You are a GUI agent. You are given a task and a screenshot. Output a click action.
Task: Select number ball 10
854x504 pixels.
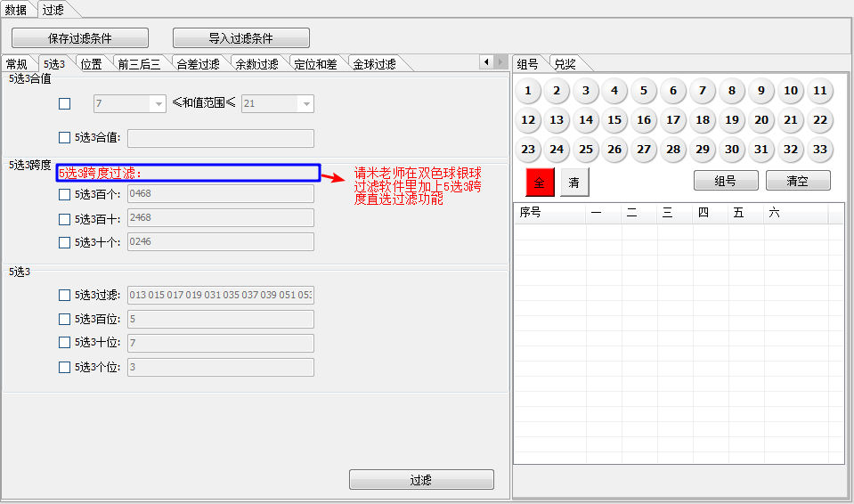pos(791,91)
